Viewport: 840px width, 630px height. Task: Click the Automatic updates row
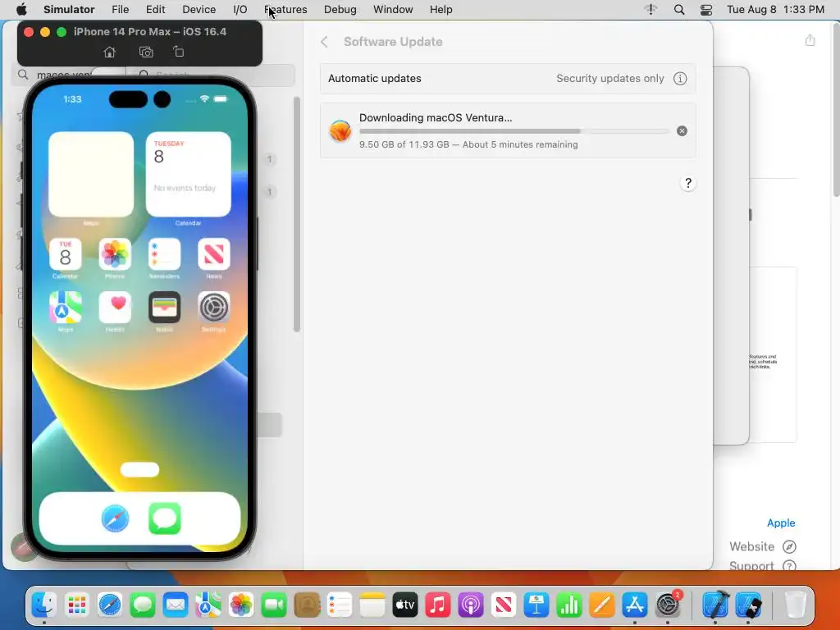[508, 79]
